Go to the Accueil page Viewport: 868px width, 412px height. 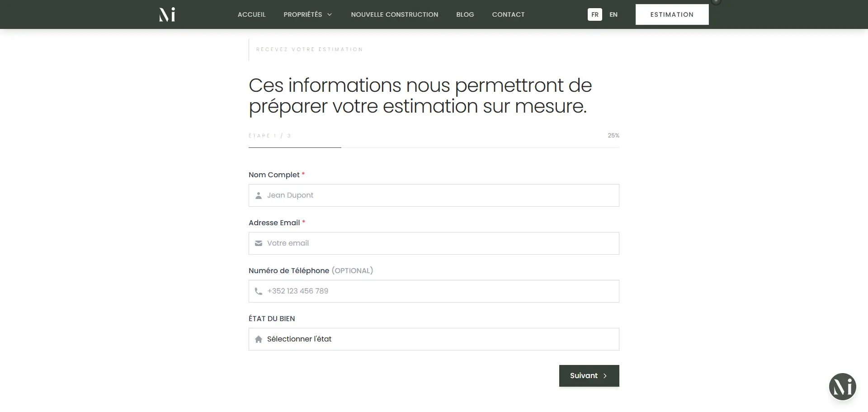point(251,14)
